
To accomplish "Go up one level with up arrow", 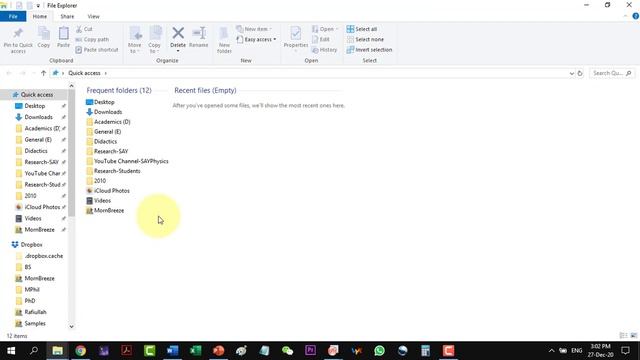I will 43,73.
